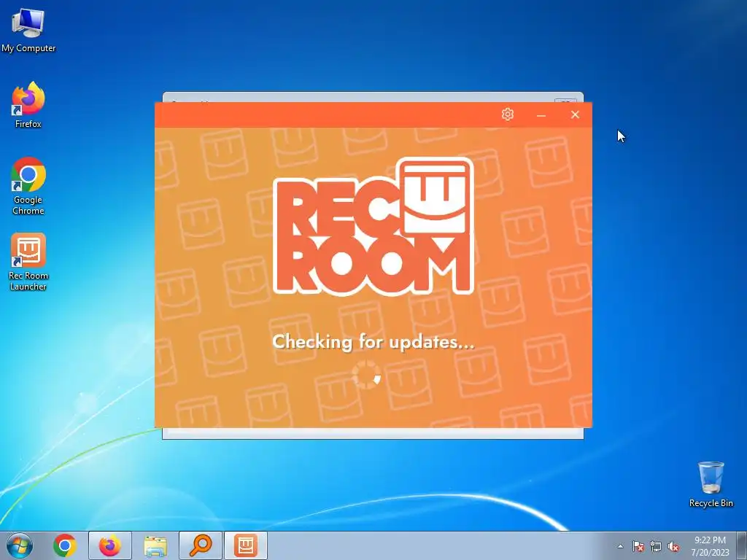Click the Rec Room logo in launcher
Viewport: 747px width, 560px height.
coord(373,226)
